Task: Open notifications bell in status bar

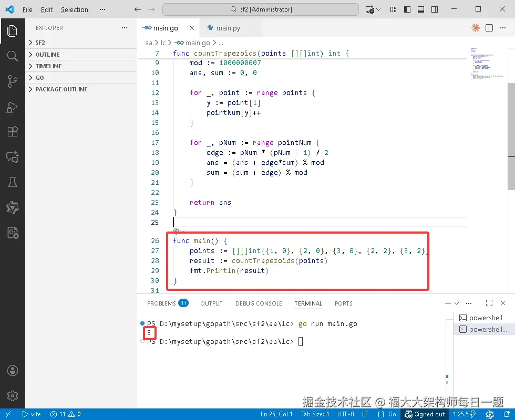Action: 507,414
